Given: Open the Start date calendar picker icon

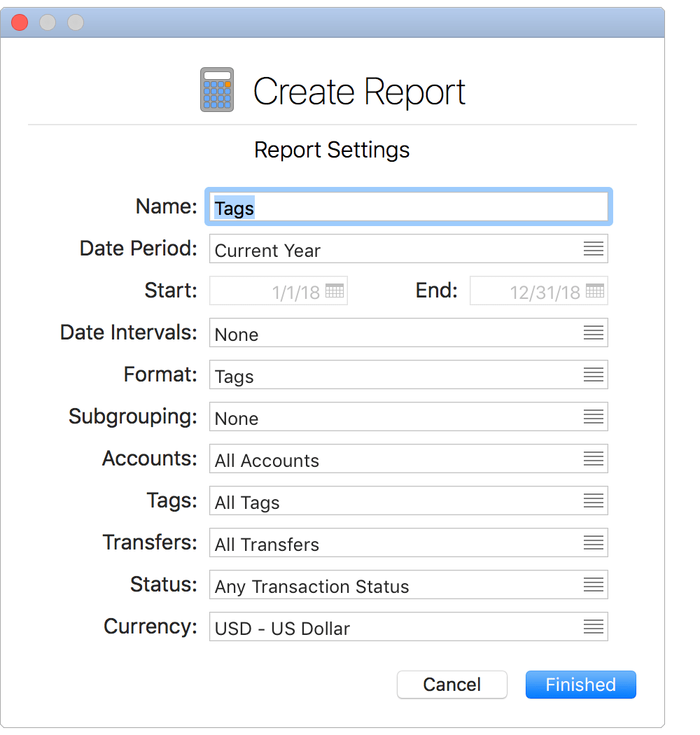Looking at the screenshot, I should coord(335,290).
